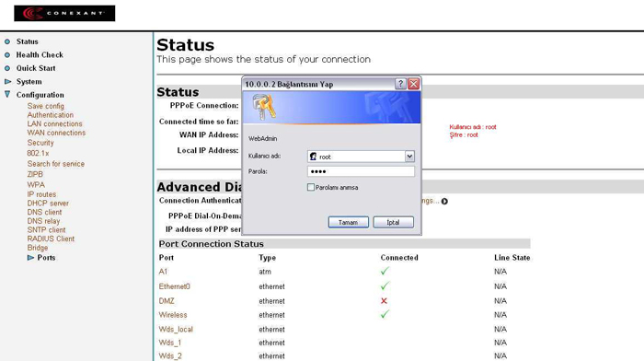Click the Health Check bullet icon

click(x=7, y=54)
